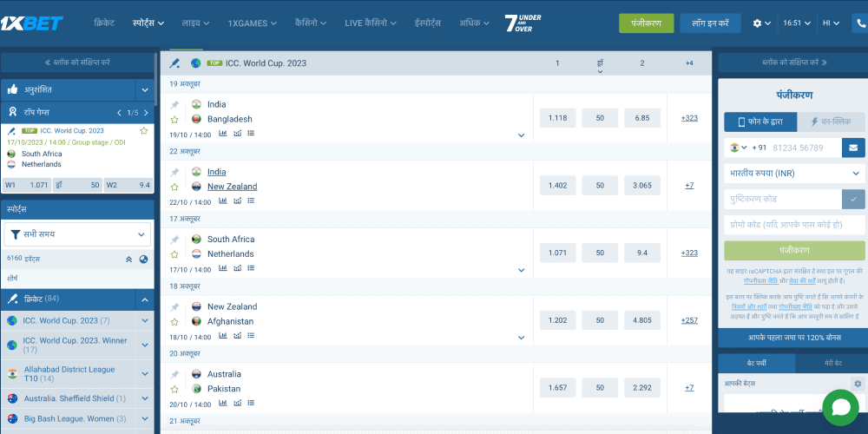Confirm code with checkmark button
Screen dimensions: 868x434
coord(853,200)
